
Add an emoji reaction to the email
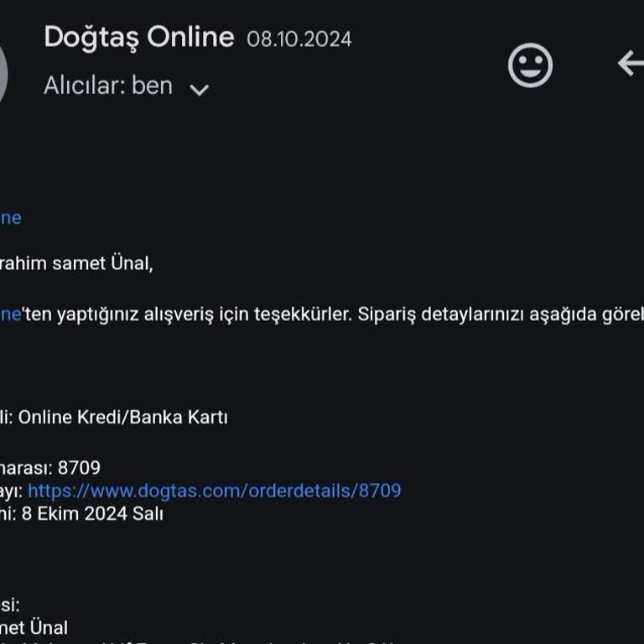tap(530, 65)
